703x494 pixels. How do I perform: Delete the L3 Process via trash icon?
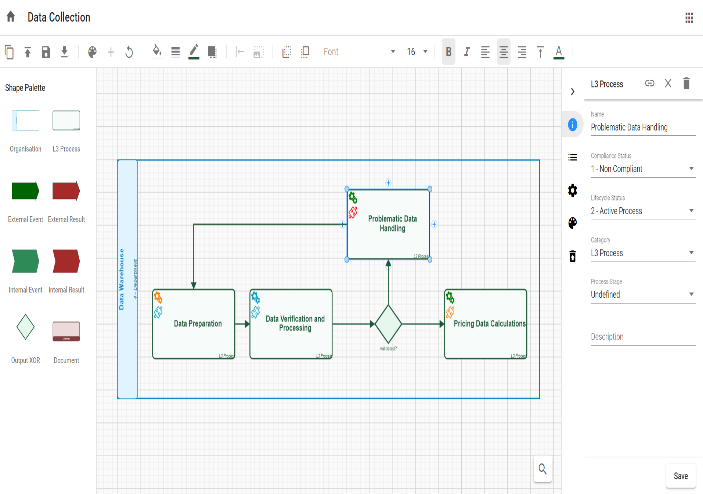(686, 84)
